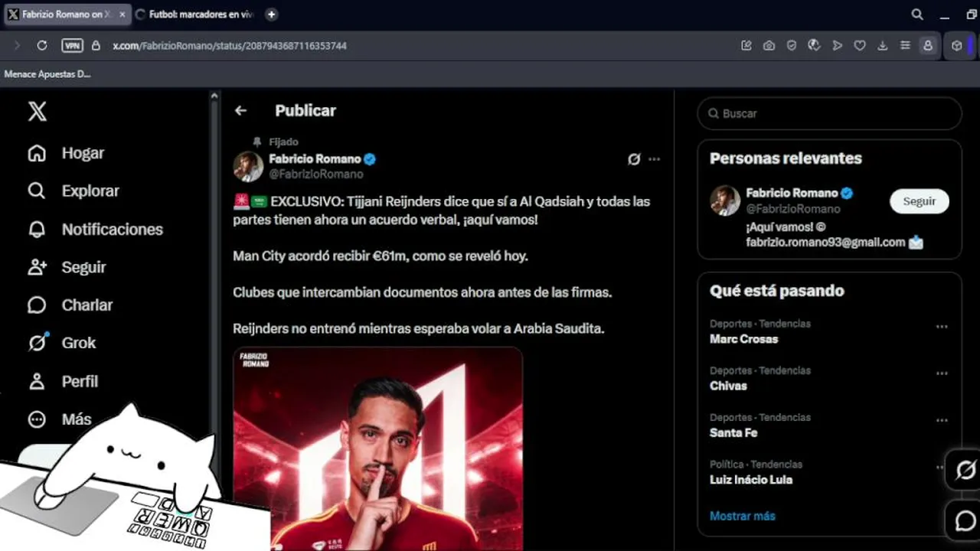Image resolution: width=980 pixels, height=551 pixels.
Task: Click the search icon in the browser title bar
Action: tap(917, 15)
